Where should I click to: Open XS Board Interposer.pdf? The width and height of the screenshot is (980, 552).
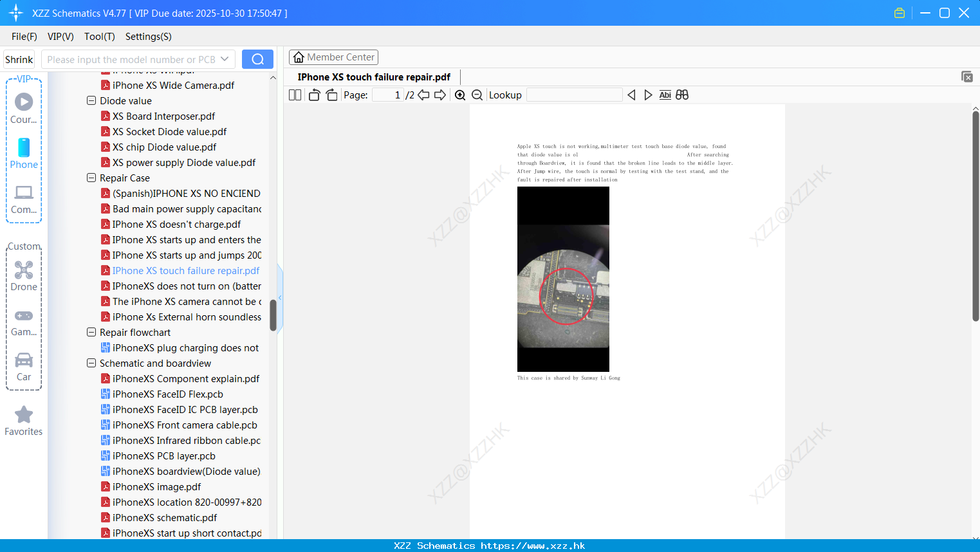point(163,116)
